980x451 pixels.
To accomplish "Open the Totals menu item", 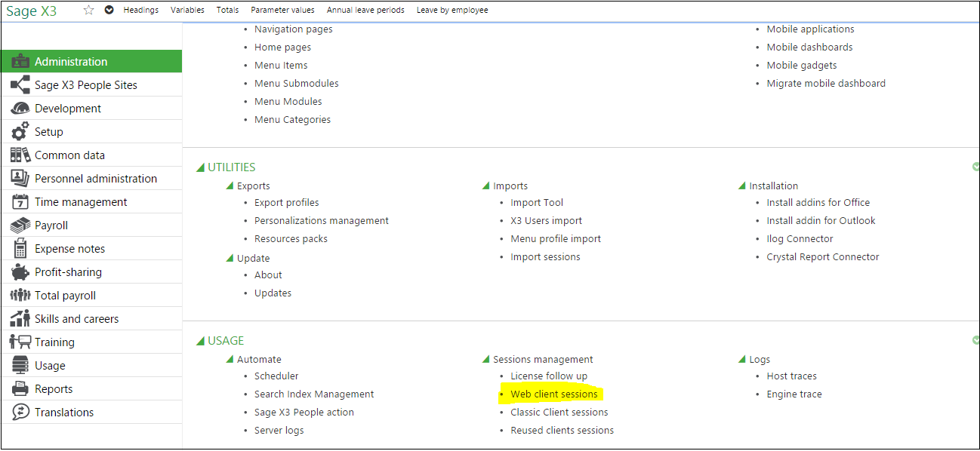I will point(227,10).
